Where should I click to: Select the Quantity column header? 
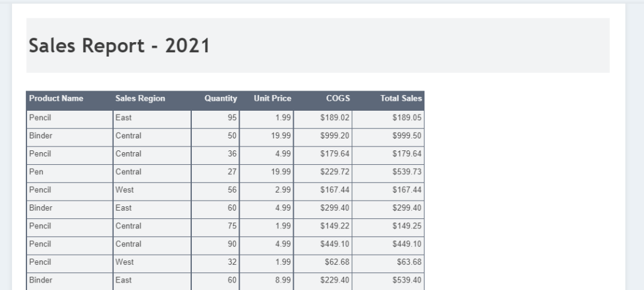[221, 98]
